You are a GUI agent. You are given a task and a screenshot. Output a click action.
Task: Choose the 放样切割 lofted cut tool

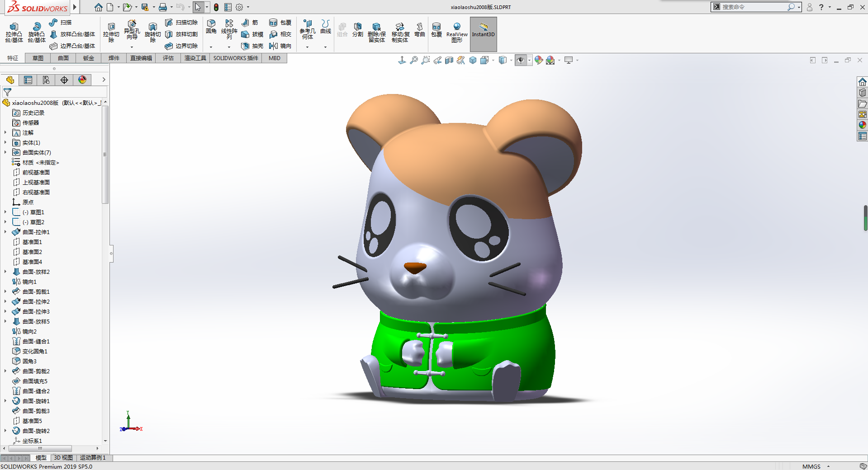(181, 34)
